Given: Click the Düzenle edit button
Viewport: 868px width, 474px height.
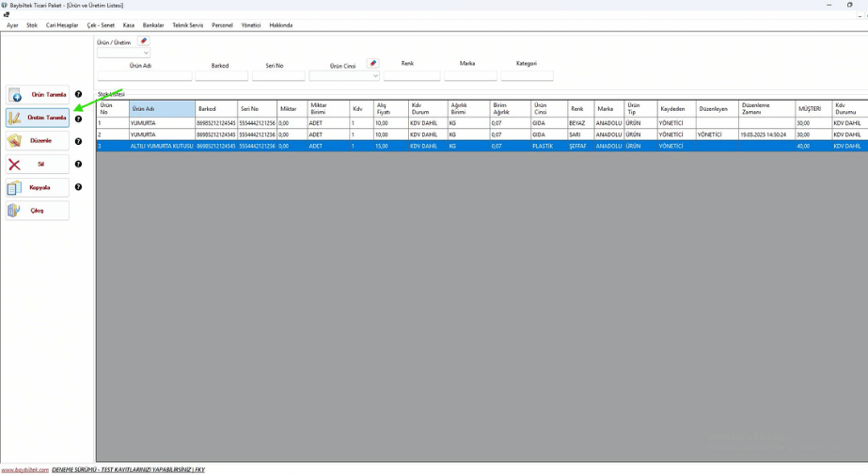Looking at the screenshot, I should pyautogui.click(x=38, y=141).
